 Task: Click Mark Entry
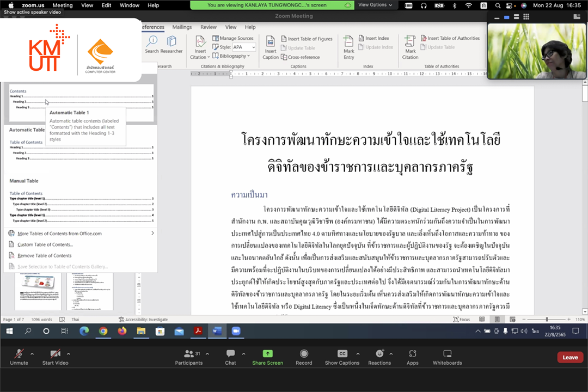pos(349,47)
